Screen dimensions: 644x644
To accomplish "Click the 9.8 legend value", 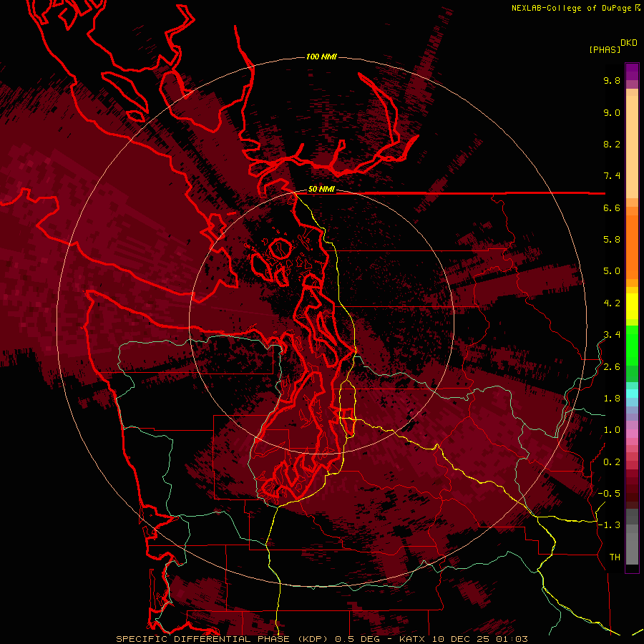I will click(612, 80).
